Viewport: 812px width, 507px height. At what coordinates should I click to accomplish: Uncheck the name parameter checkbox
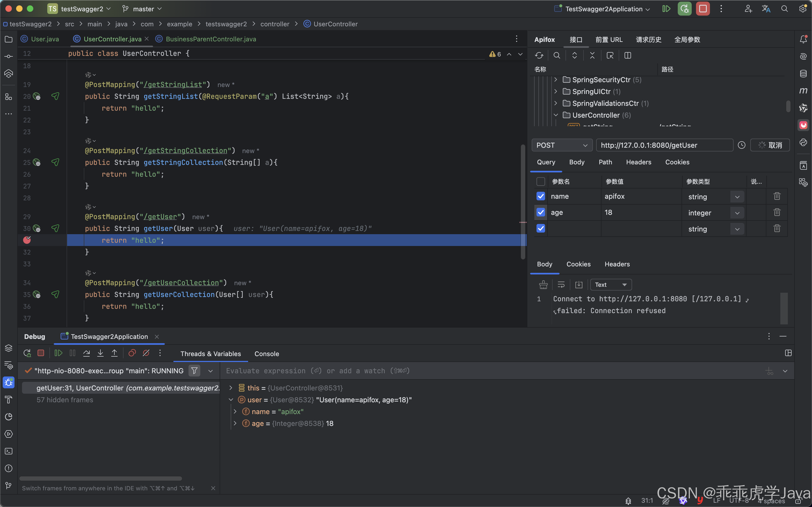541,197
